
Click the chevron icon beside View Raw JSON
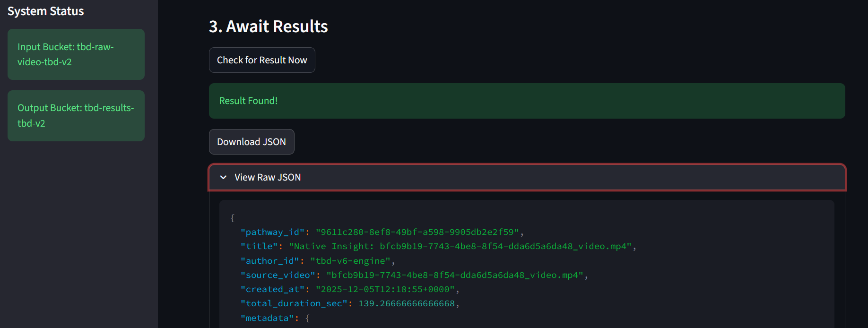tap(223, 177)
